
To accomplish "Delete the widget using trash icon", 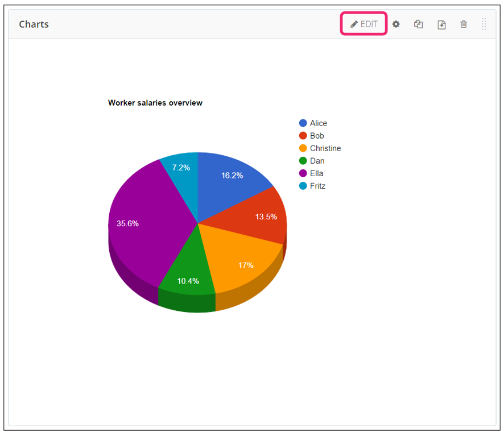I will (464, 24).
